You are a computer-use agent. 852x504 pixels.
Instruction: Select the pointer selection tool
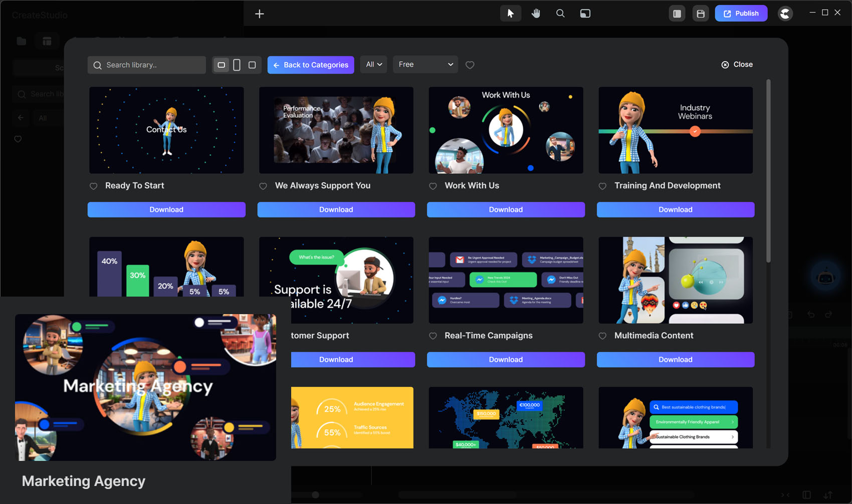pyautogui.click(x=510, y=14)
